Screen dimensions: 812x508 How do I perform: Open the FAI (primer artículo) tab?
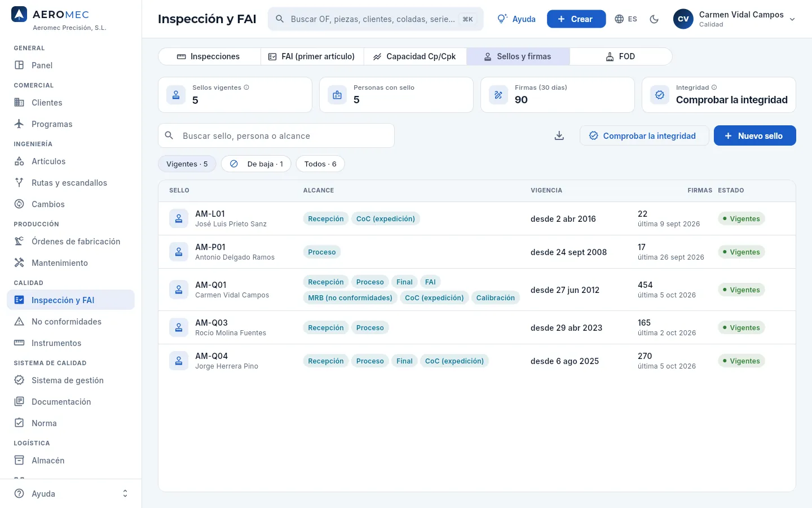point(312,56)
